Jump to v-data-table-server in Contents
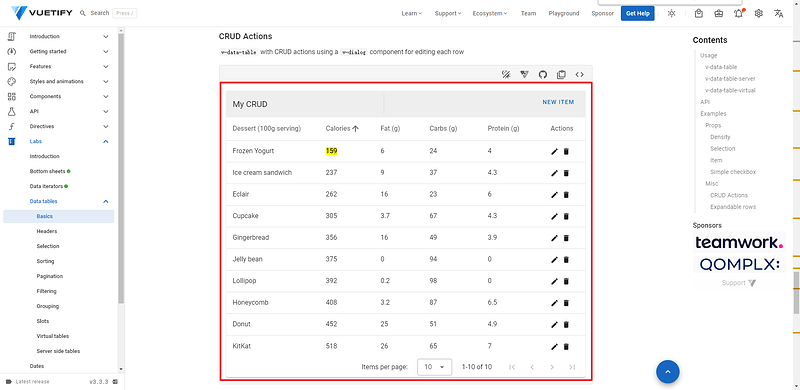 [x=730, y=79]
